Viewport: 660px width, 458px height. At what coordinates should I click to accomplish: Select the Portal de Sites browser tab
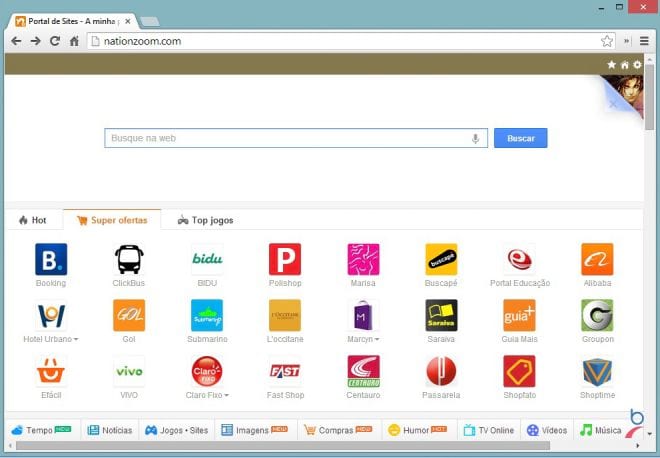[72, 21]
